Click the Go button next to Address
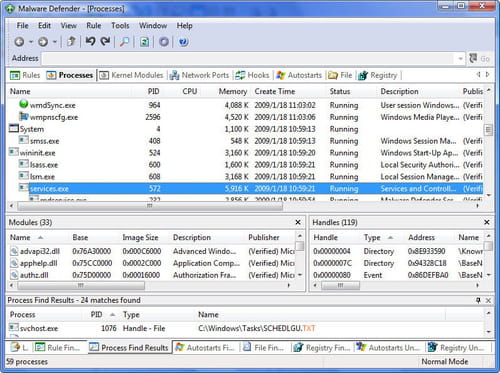Viewport: 500px width, 373px height. pos(479,58)
